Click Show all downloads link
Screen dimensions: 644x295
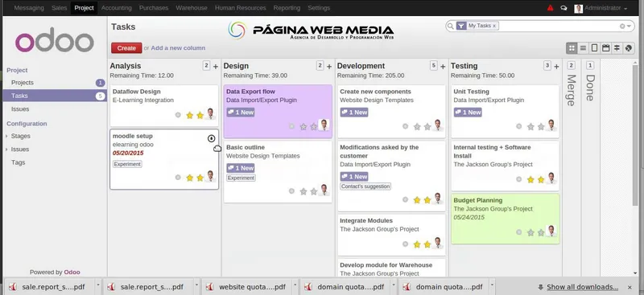582,287
